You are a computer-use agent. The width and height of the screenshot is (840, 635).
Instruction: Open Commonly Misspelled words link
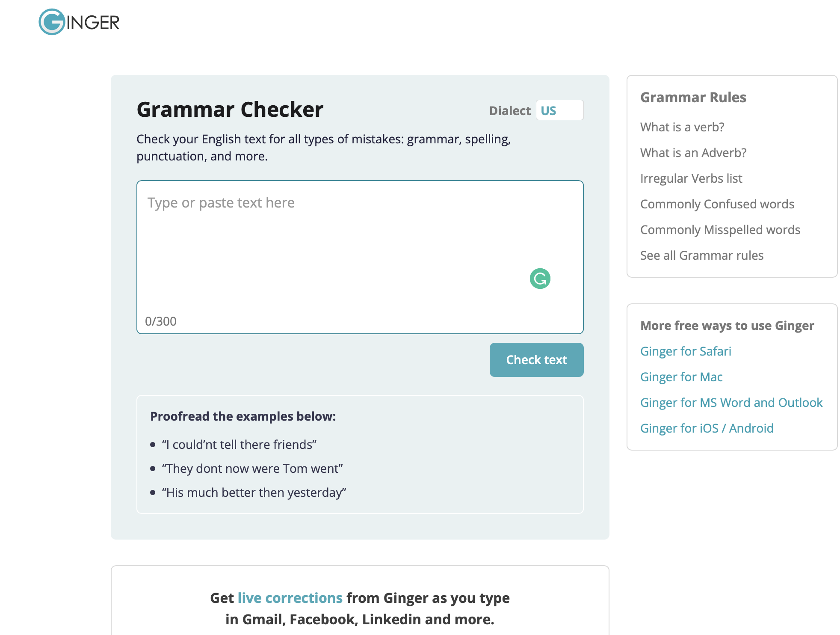pyautogui.click(x=720, y=230)
